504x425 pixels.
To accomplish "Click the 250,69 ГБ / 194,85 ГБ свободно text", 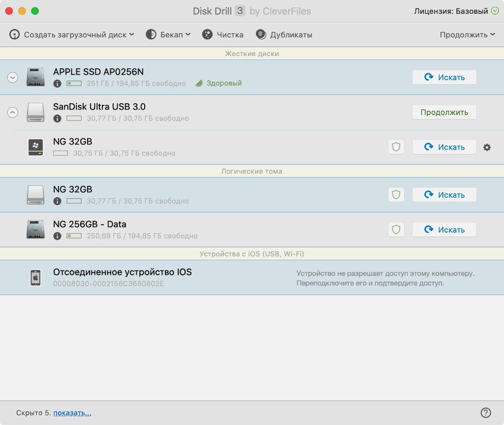I will (142, 236).
